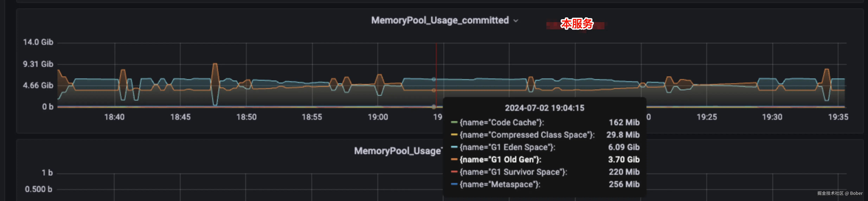Click the 6.09 Gib Eden Space value
The width and height of the screenshot is (868, 201).
click(x=624, y=147)
